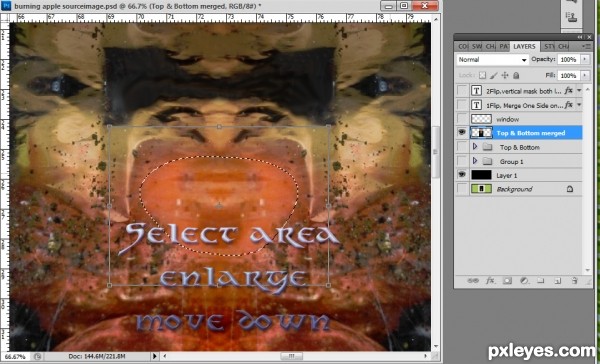Screen dimensions: 600x364
Task: Click the transform center reference point
Action: (x=219, y=206)
